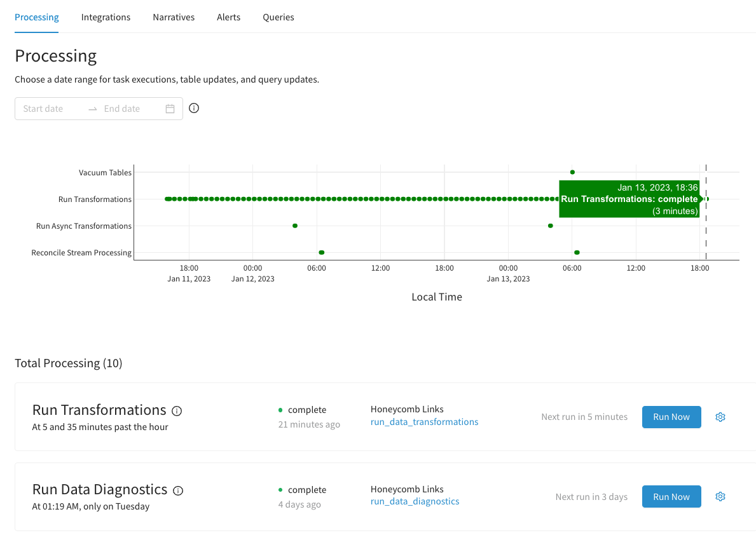Click first Run Async Transformations dot near 04:00
The width and height of the screenshot is (756, 540).
click(x=295, y=226)
